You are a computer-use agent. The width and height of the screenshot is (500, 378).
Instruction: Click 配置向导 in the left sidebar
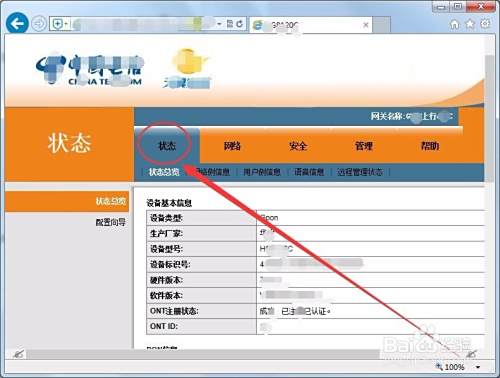pyautogui.click(x=110, y=222)
